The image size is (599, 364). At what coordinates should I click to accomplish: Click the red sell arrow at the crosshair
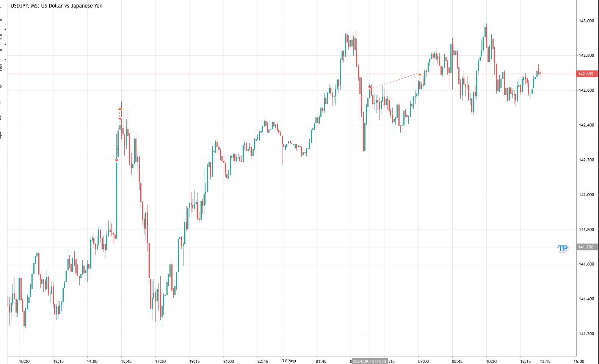pos(370,88)
